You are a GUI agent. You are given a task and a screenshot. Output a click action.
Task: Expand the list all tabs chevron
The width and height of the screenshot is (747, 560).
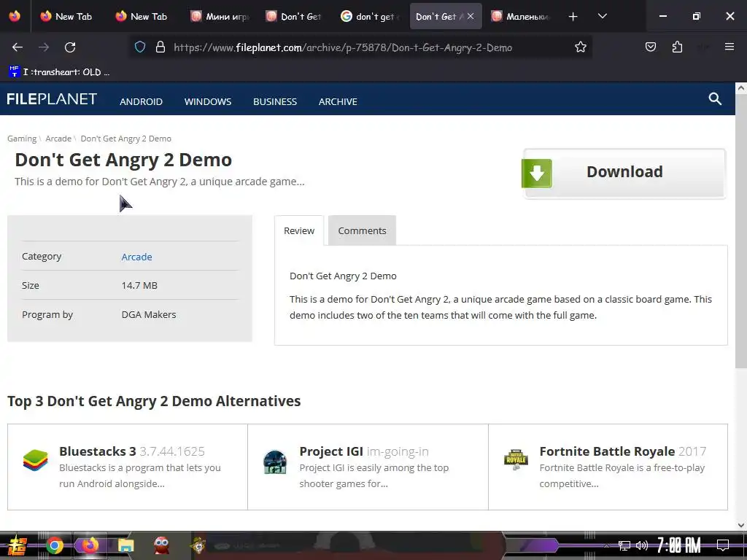coord(602,16)
